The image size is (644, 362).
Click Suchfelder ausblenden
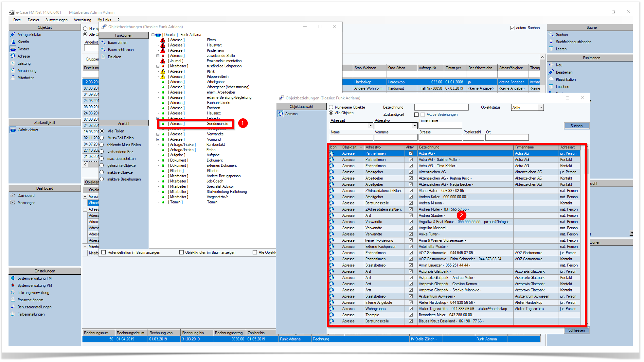573,42
